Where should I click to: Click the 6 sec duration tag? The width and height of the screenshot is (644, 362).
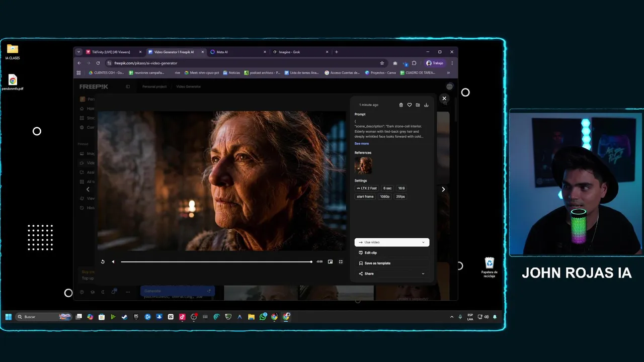point(387,188)
